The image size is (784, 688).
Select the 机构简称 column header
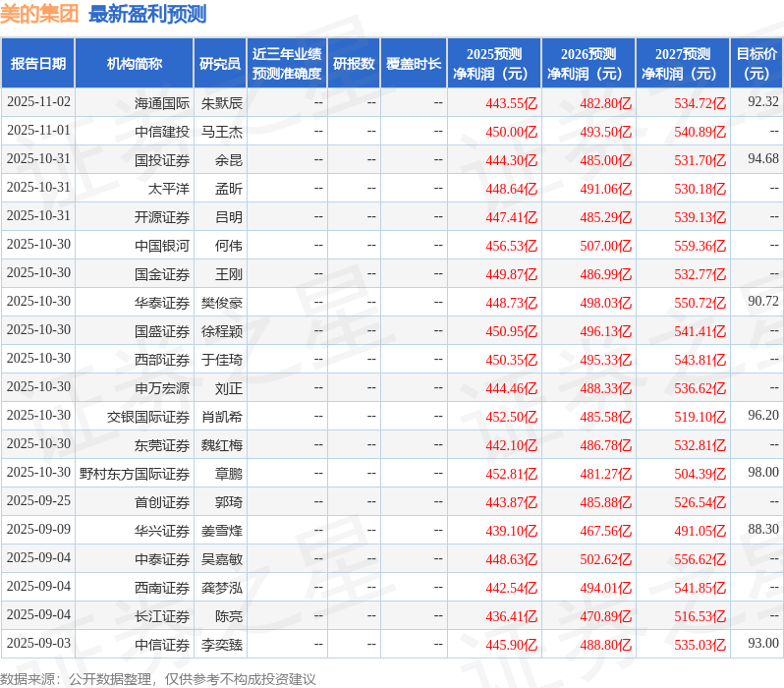[135, 64]
